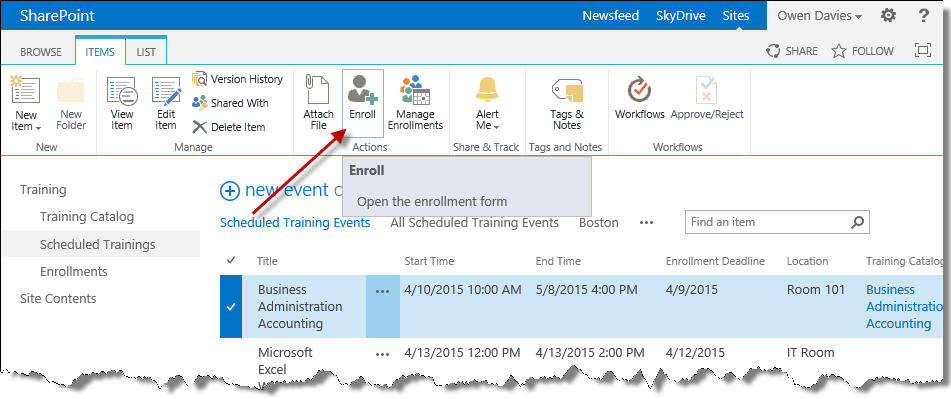Image resolution: width=951 pixels, height=399 pixels.
Task: Open the Training navigation link
Action: point(43,190)
